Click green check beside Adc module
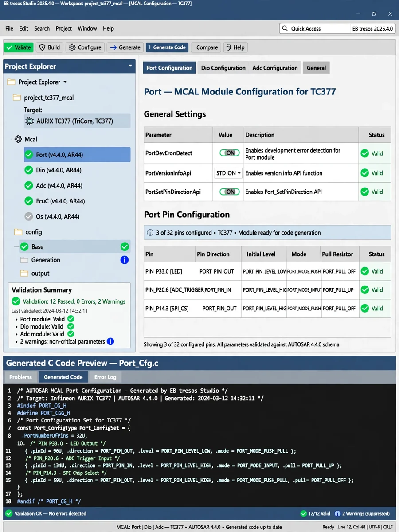The height and width of the screenshot is (532, 399). 29,186
